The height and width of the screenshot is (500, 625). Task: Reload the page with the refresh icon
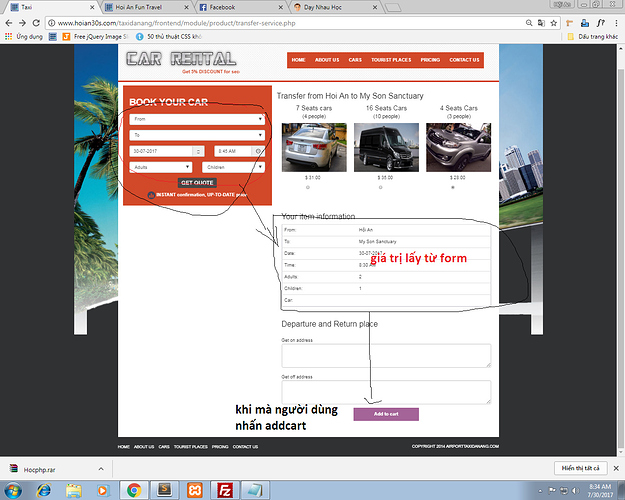point(36,22)
